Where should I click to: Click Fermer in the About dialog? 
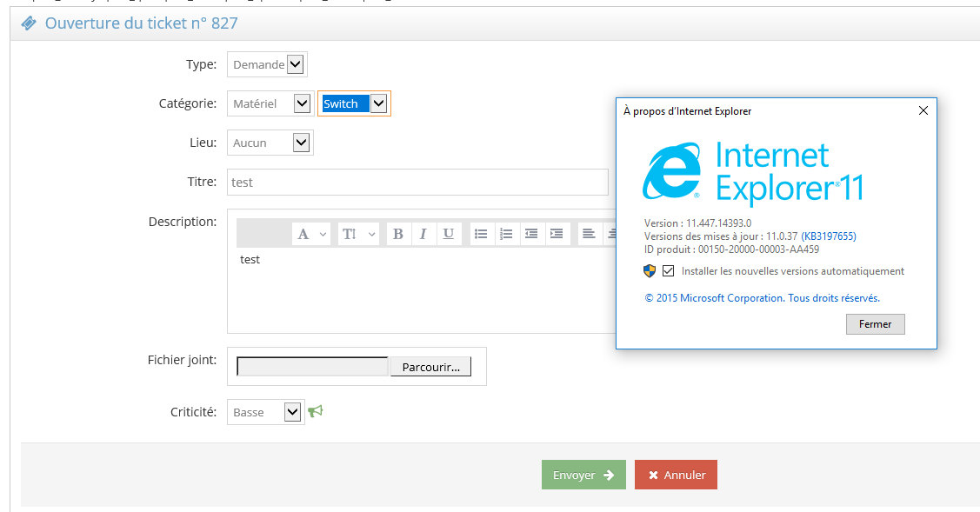point(875,324)
